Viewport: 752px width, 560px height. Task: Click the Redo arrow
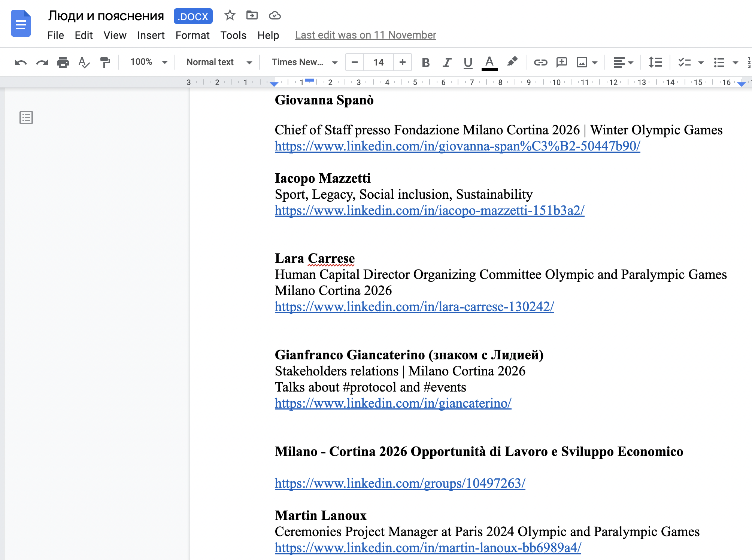tap(42, 62)
